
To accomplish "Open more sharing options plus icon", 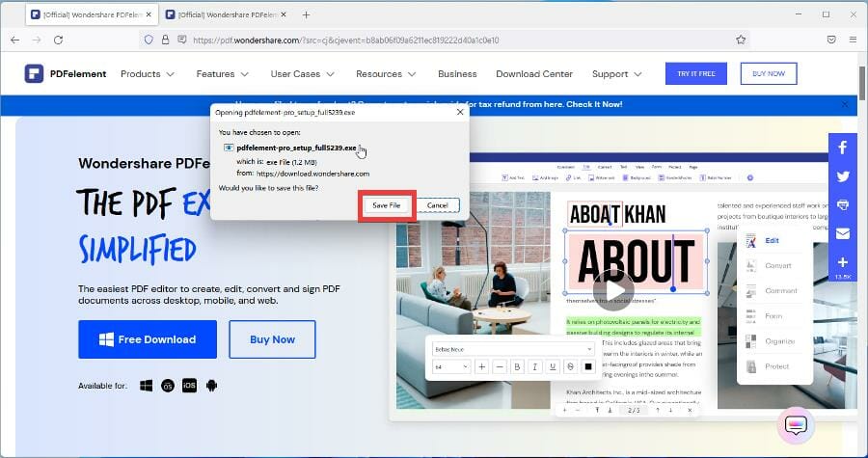I will point(843,262).
